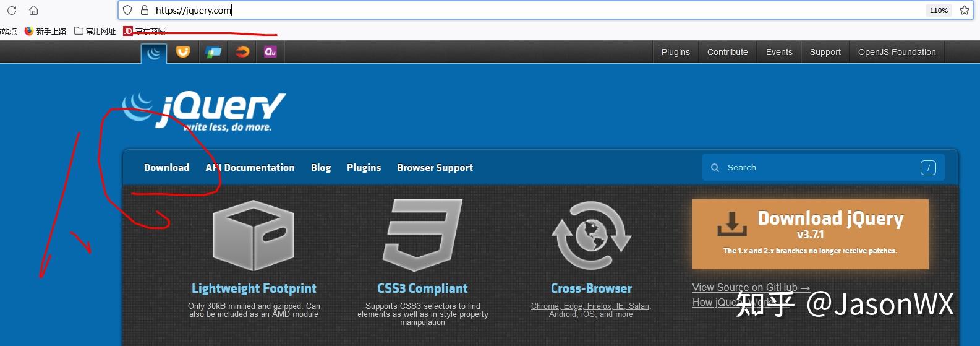The height and width of the screenshot is (346, 980).
Task: View site security via the padlock icon
Action: pyautogui.click(x=145, y=10)
